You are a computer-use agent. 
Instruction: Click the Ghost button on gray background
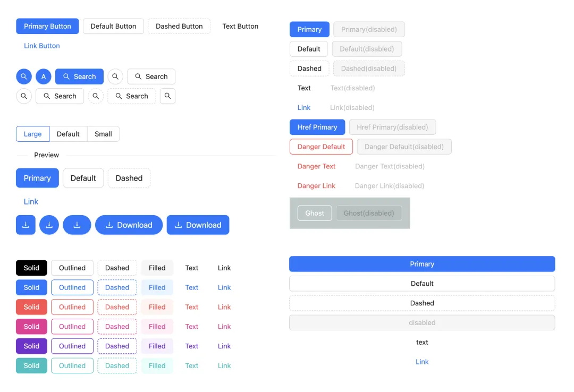tap(315, 213)
